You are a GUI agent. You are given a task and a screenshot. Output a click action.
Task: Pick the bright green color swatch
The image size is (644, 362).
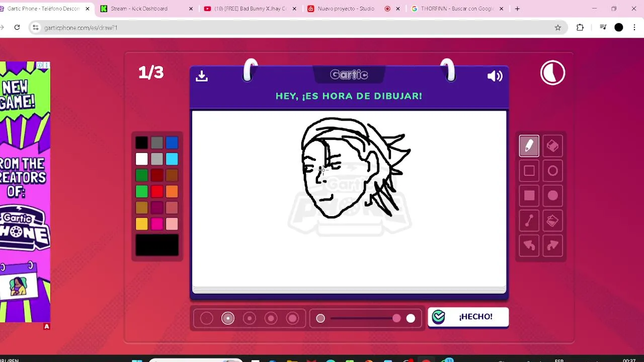[x=141, y=192]
